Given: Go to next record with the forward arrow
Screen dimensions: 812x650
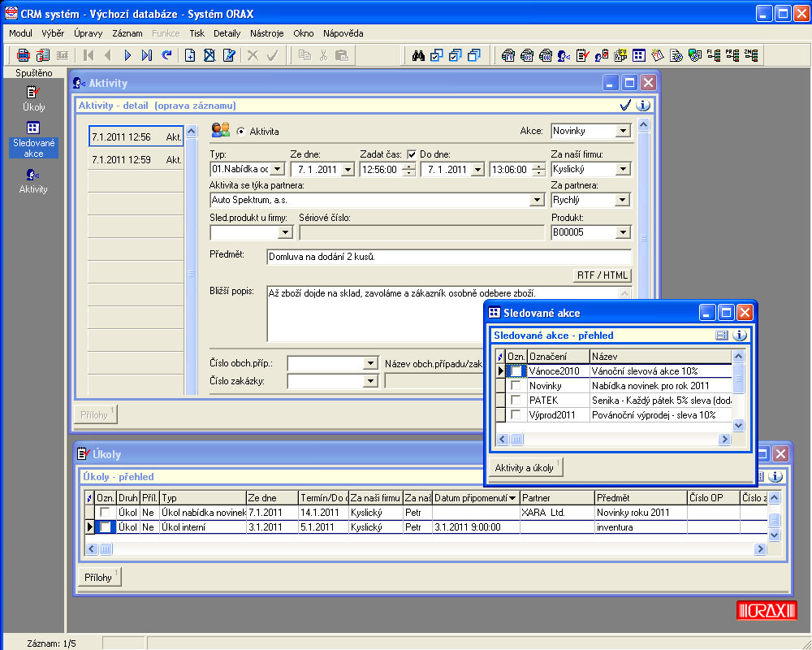Looking at the screenshot, I should point(127,55).
